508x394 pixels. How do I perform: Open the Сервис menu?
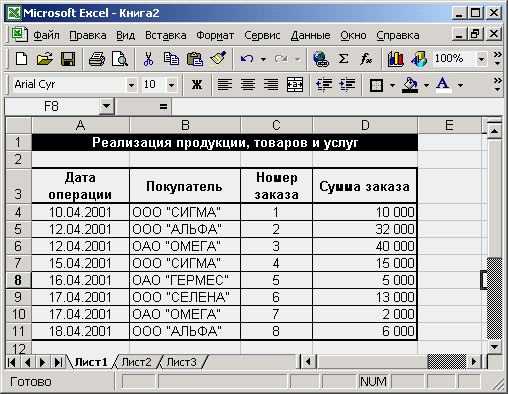tap(262, 35)
